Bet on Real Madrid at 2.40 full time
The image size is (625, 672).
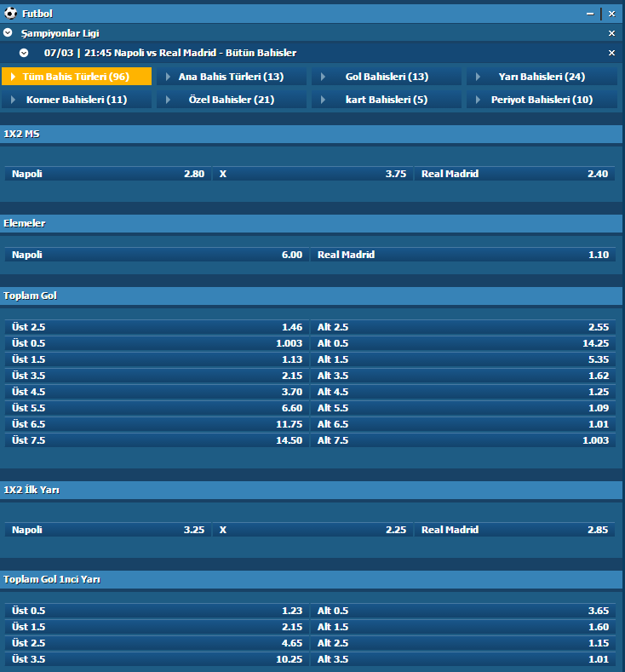[x=515, y=174]
